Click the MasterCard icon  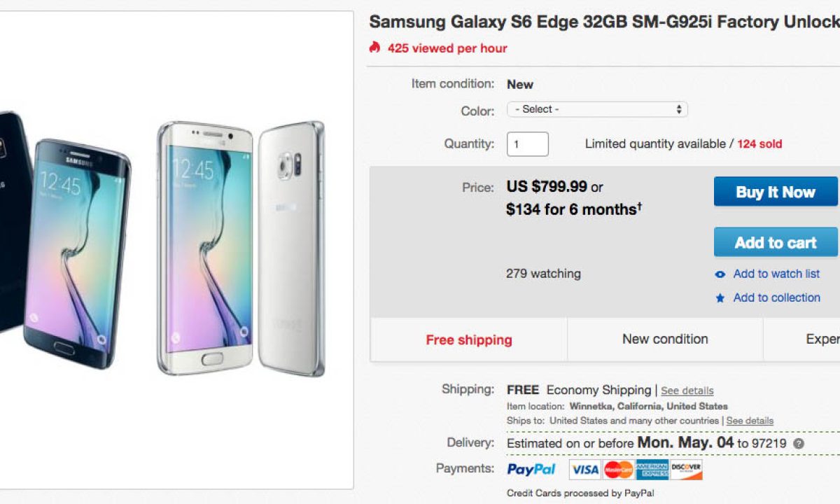[x=618, y=469]
